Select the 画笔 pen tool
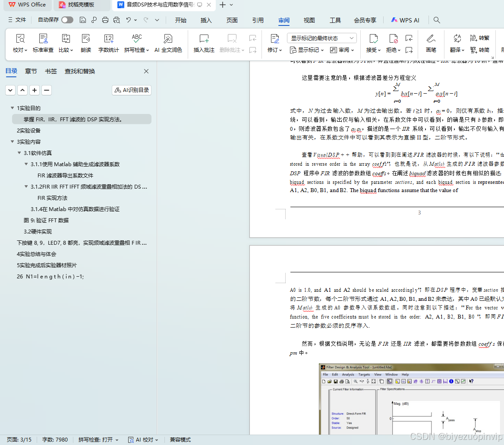The image size is (504, 445). [431, 43]
